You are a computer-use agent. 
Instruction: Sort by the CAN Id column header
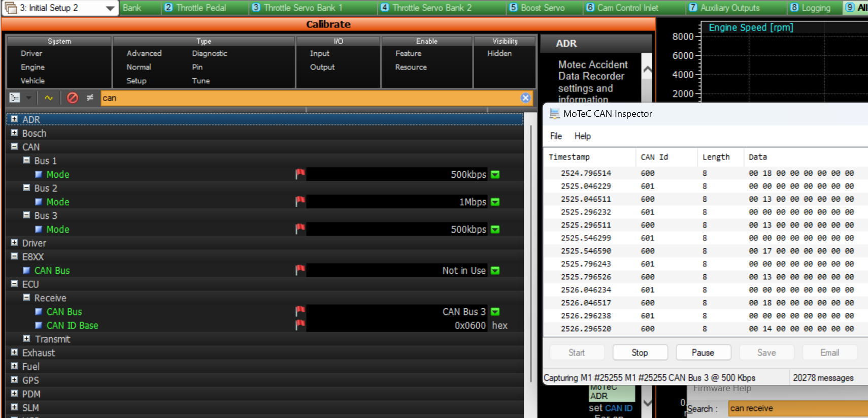666,157
